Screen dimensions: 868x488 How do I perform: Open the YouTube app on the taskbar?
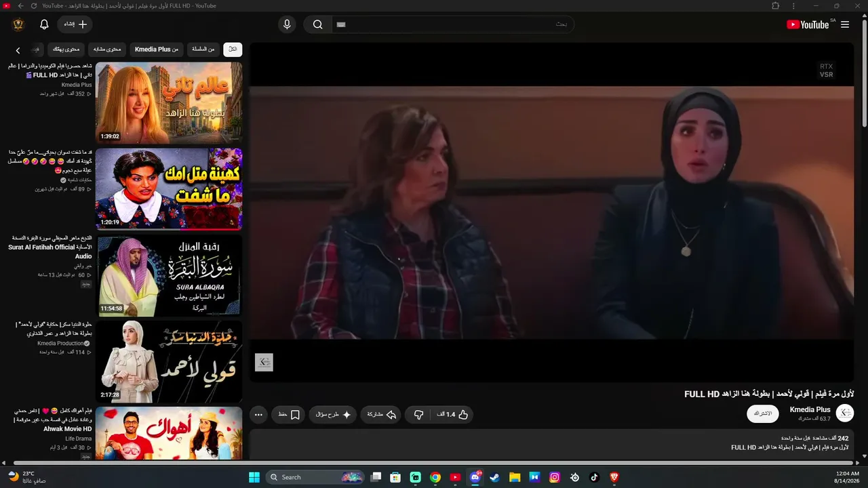coord(455,477)
